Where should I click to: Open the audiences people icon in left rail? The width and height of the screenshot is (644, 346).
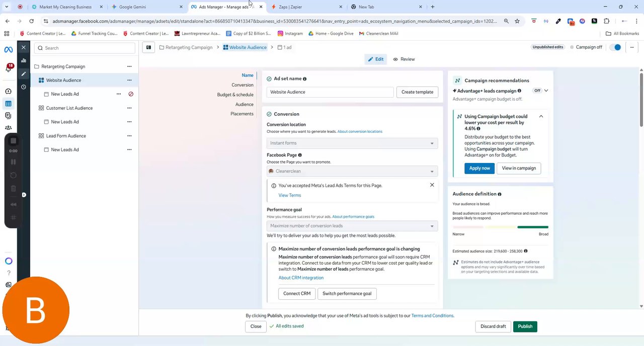tap(8, 128)
